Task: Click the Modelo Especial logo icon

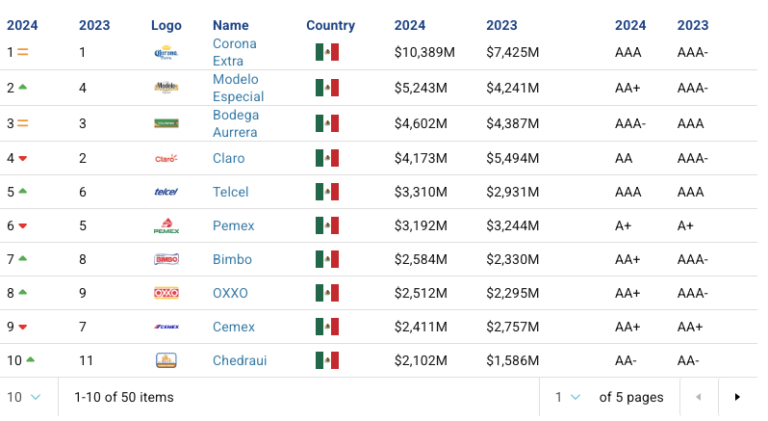Action: coord(166,88)
